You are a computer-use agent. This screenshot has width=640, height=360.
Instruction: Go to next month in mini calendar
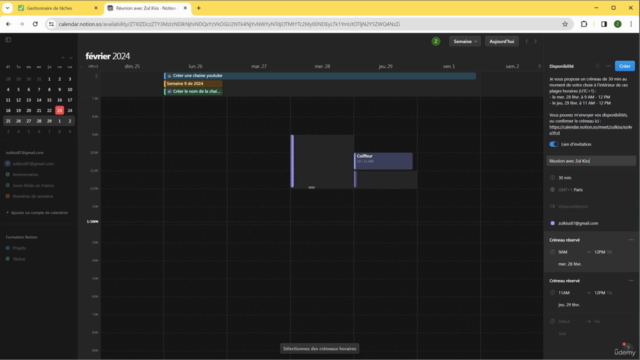coord(71,58)
